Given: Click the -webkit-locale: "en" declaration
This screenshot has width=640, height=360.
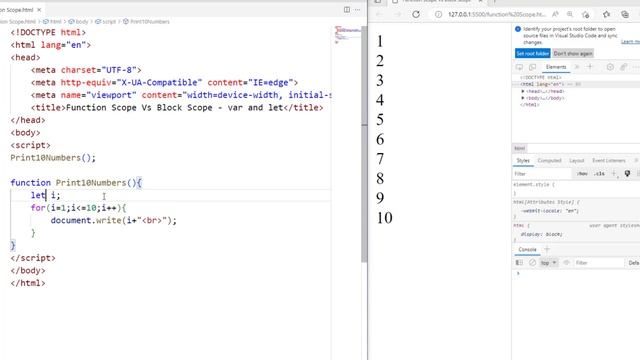Looking at the screenshot, I should pyautogui.click(x=550, y=211).
